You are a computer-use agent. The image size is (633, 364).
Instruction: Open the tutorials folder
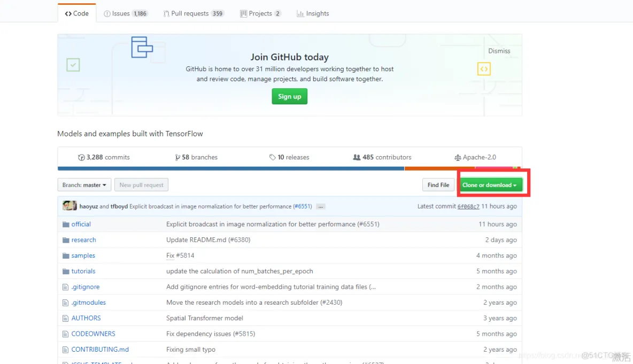click(x=83, y=271)
